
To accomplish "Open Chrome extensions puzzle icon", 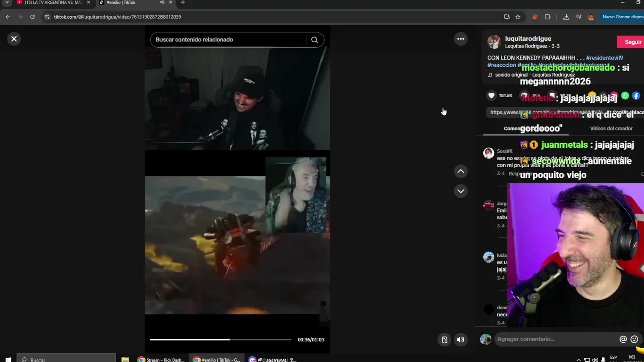I will (x=548, y=17).
